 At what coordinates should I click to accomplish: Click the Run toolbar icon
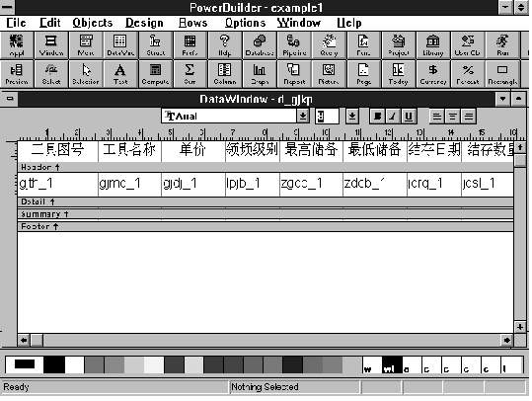502,44
